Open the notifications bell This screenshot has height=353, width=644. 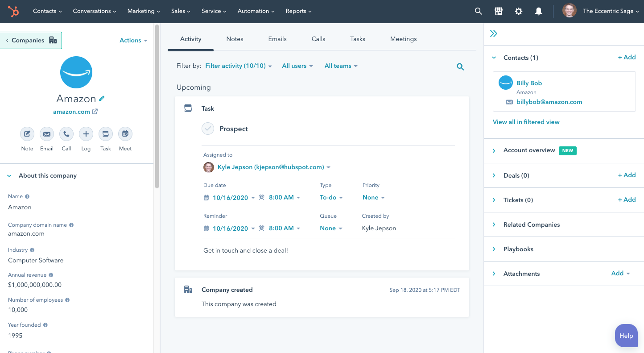pyautogui.click(x=538, y=11)
